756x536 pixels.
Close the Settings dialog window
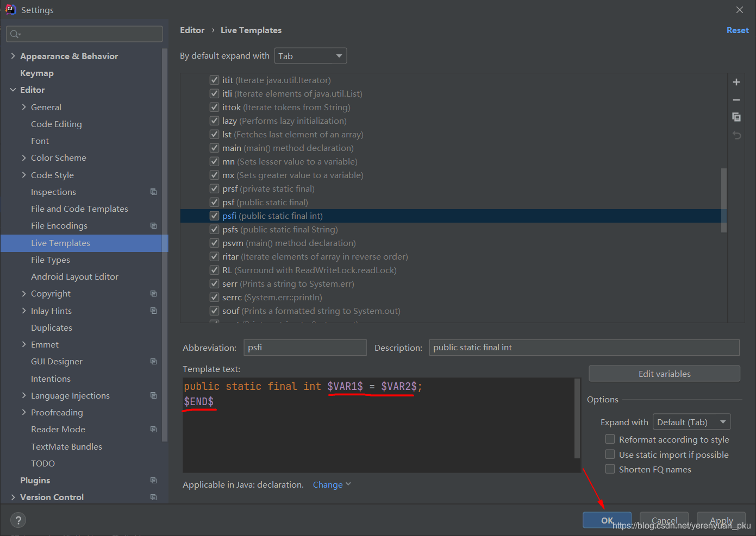740,10
